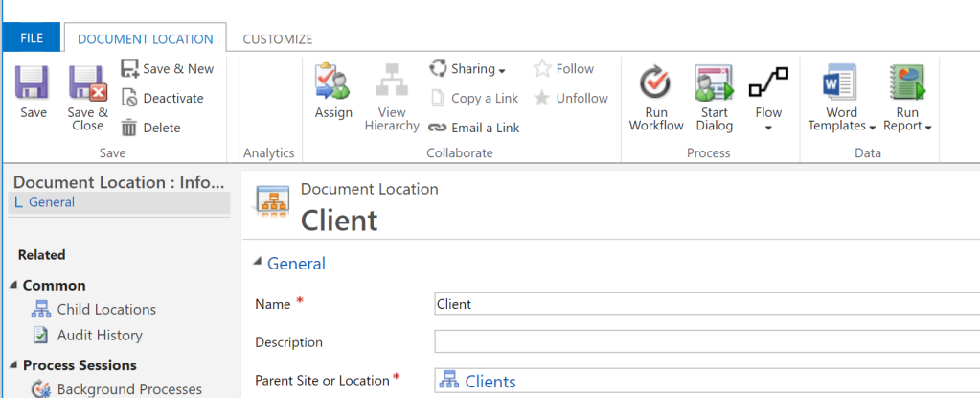
Task: Open the FILE tab
Action: [32, 38]
